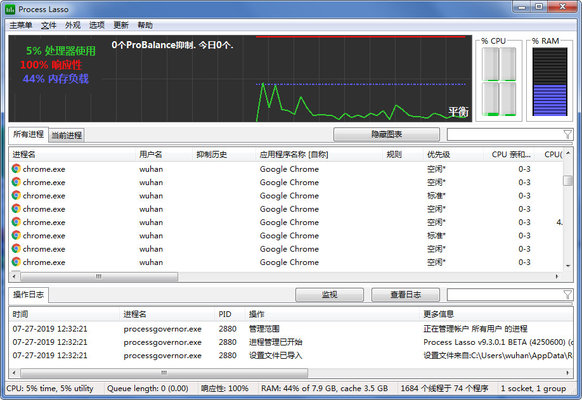
Task: Click status bar RAM 44% of 7.9 GB entry
Action: tap(324, 388)
